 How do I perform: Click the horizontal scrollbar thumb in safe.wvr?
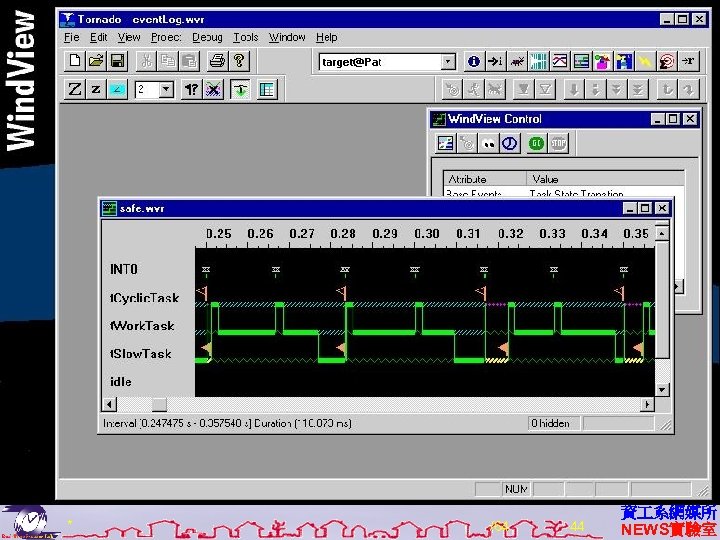pos(159,405)
